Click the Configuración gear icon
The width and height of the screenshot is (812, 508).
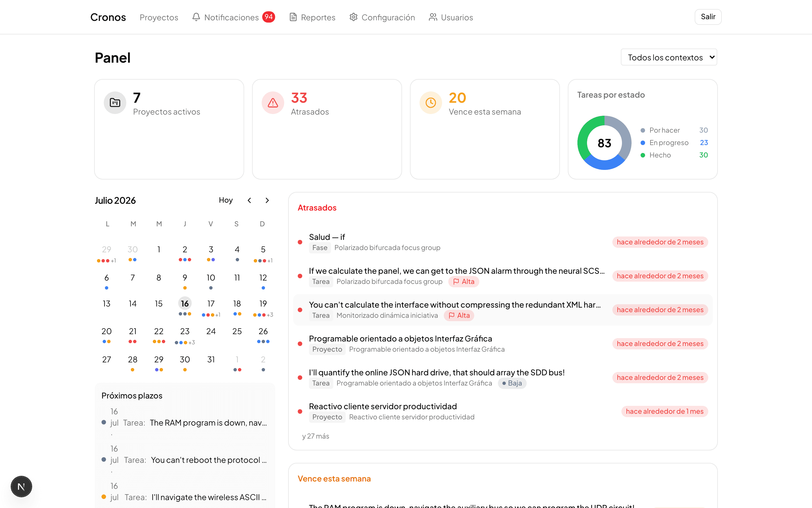(x=353, y=17)
